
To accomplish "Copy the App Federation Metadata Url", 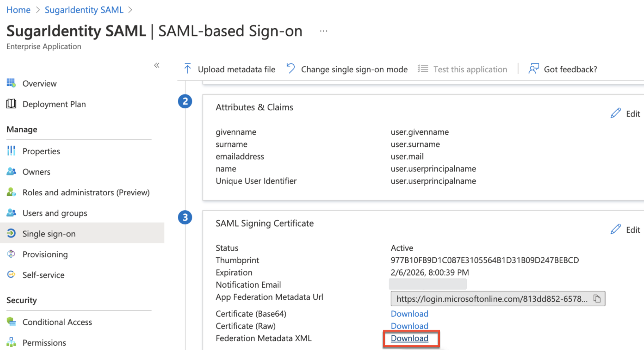I will click(596, 299).
